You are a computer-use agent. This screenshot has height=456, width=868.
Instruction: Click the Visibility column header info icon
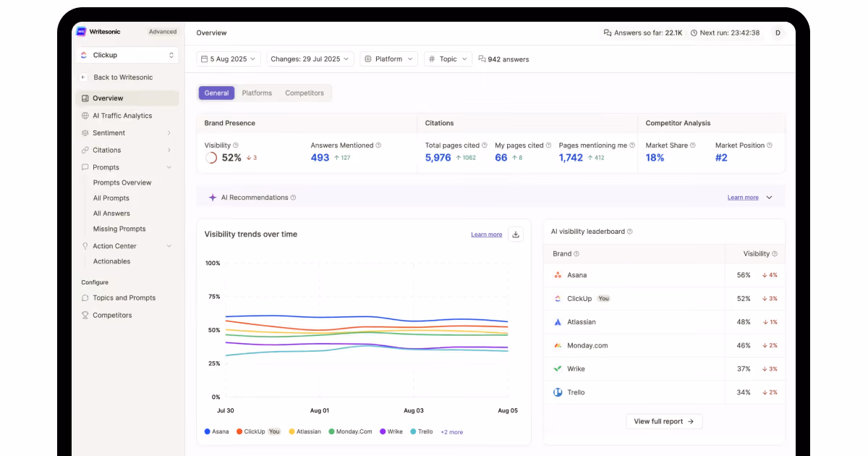click(x=775, y=254)
